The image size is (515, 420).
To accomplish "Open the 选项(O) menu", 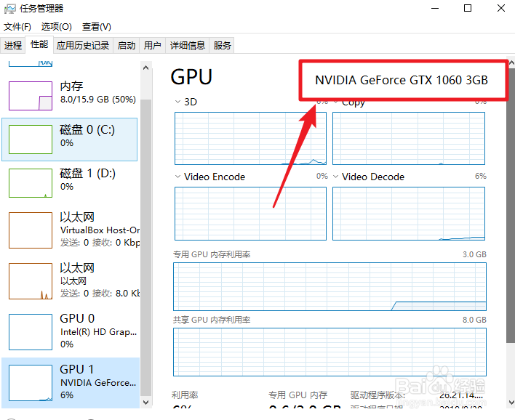I will [x=57, y=27].
